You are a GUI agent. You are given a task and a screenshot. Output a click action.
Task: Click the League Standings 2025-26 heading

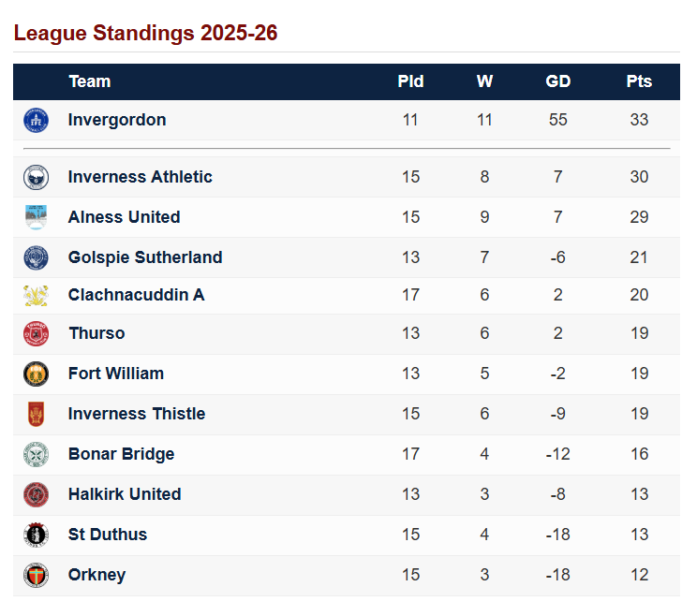[145, 34]
